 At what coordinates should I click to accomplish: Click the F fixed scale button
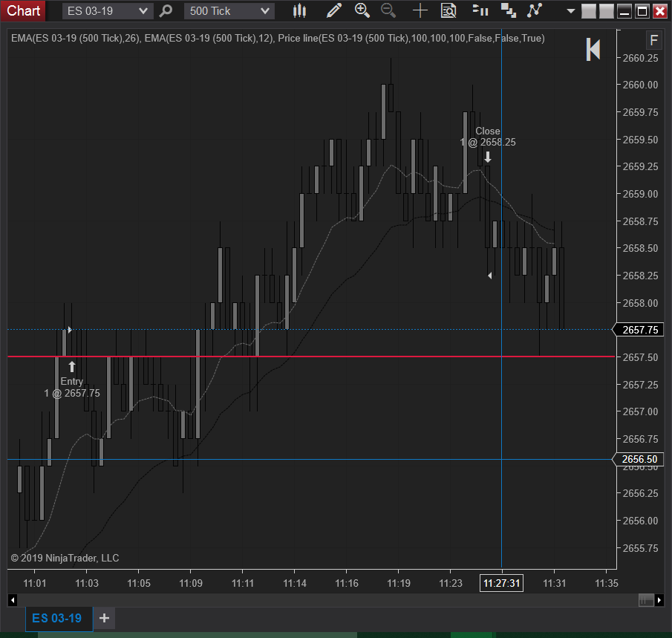coord(653,40)
